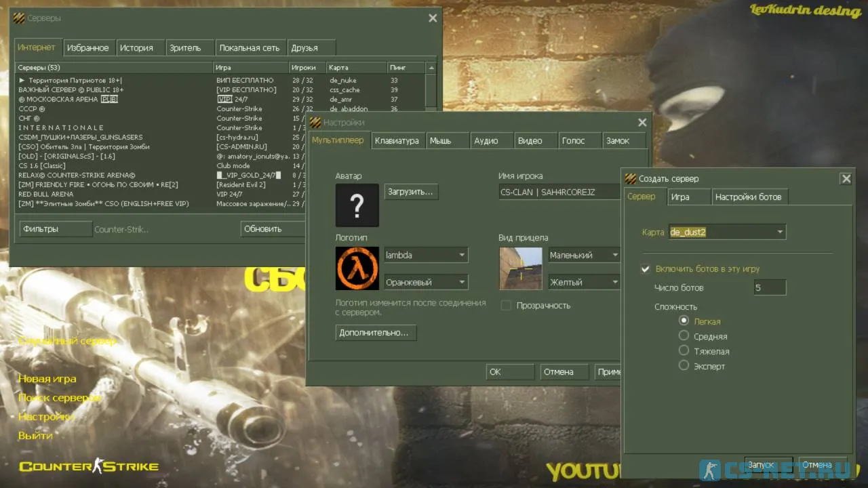The image size is (868, 488).
Task: Open the Оранжевый logo color dropdown
Action: tap(426, 283)
